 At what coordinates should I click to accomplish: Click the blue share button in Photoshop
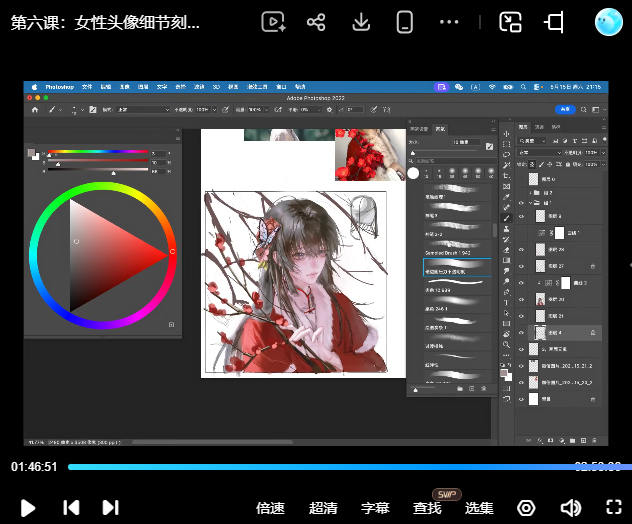tap(565, 109)
